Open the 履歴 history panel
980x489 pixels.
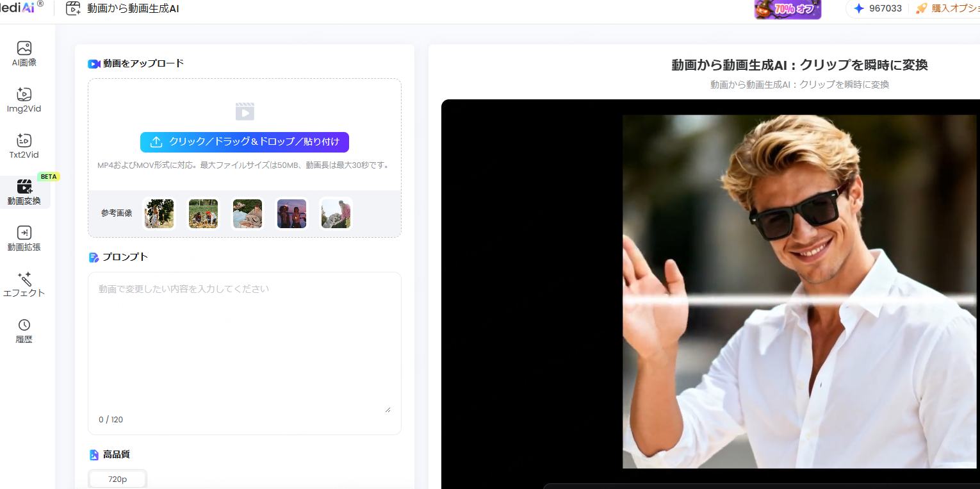24,330
